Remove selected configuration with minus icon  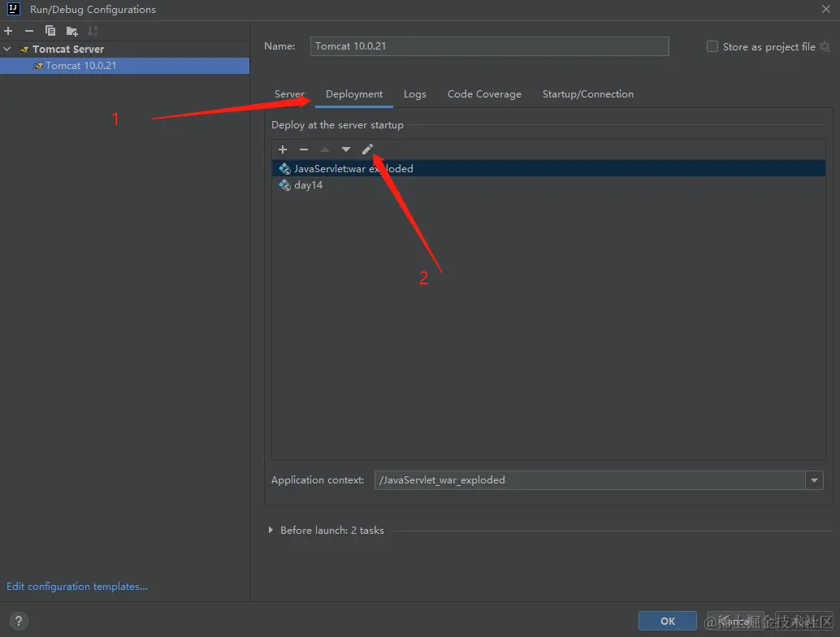pos(29,31)
